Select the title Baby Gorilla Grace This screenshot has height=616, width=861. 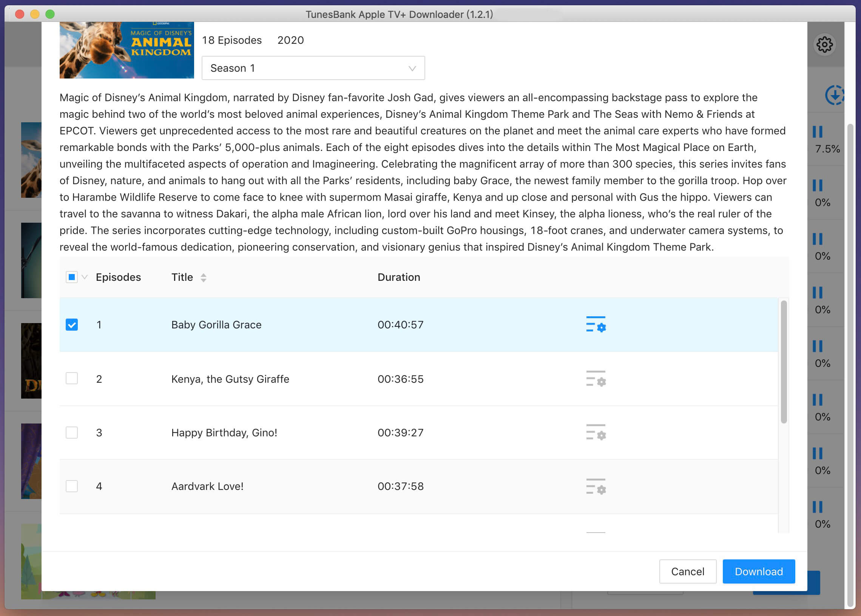tap(216, 325)
